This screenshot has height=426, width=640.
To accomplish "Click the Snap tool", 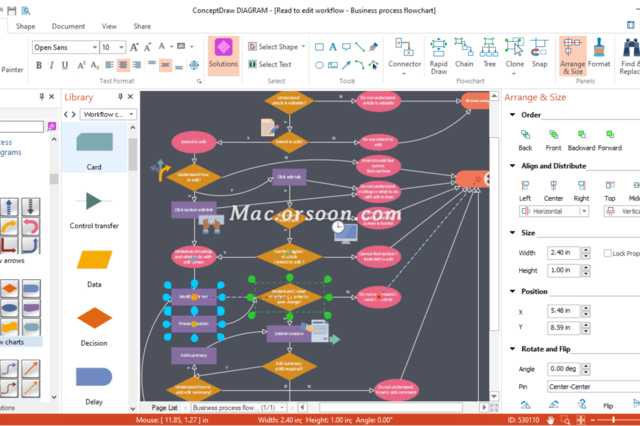I will (x=539, y=53).
